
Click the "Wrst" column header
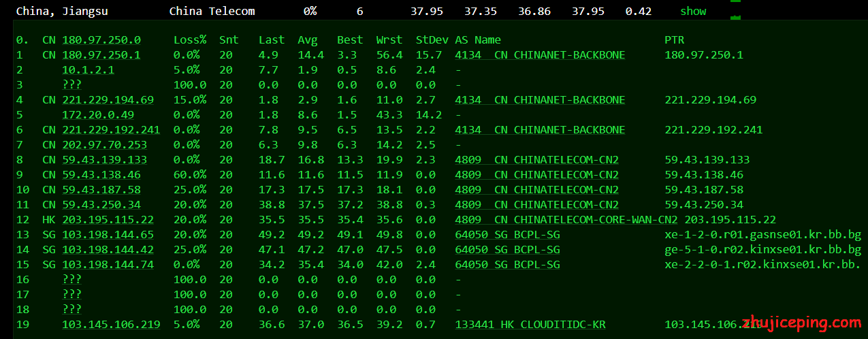[x=389, y=40]
